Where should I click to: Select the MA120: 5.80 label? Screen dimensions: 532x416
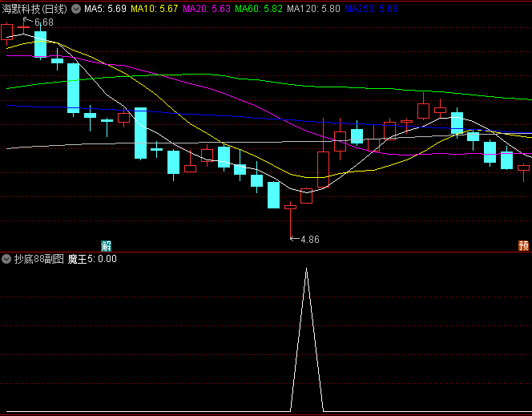313,9
